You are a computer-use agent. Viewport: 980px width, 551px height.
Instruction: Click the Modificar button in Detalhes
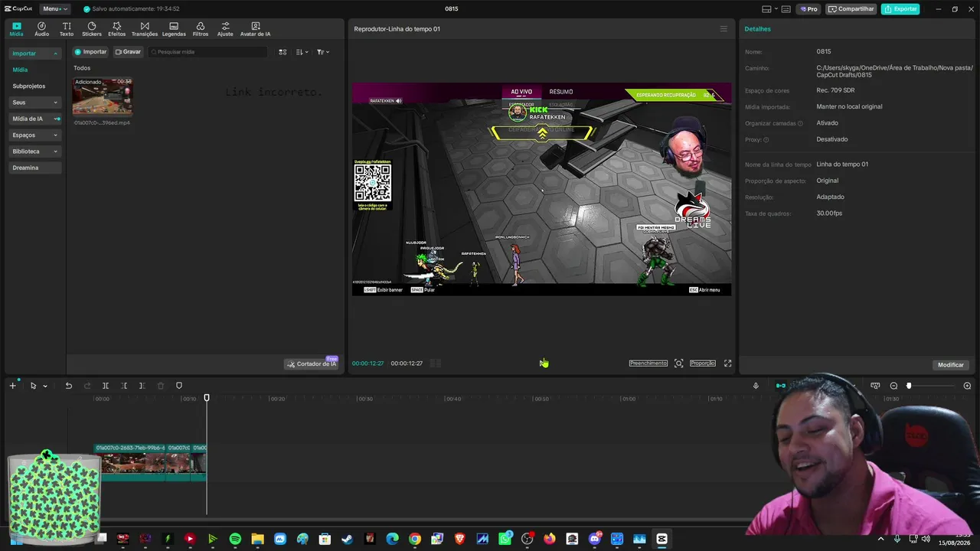click(x=951, y=365)
